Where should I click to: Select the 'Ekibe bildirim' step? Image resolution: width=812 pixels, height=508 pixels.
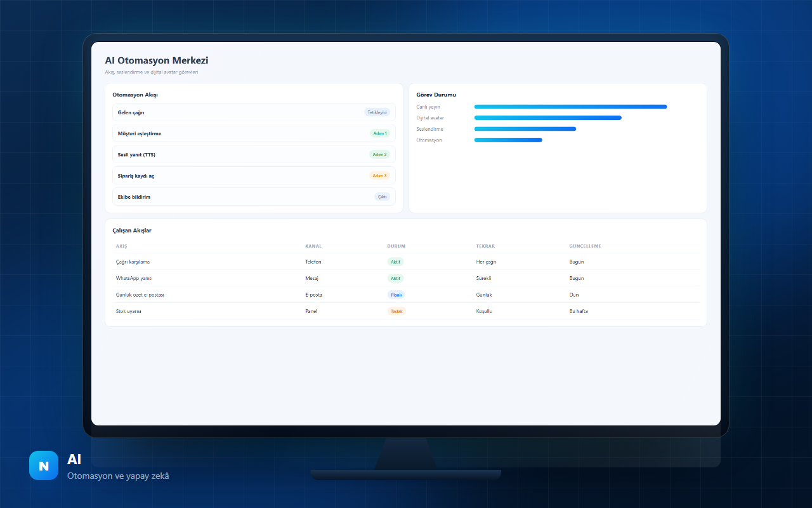pyautogui.click(x=254, y=197)
